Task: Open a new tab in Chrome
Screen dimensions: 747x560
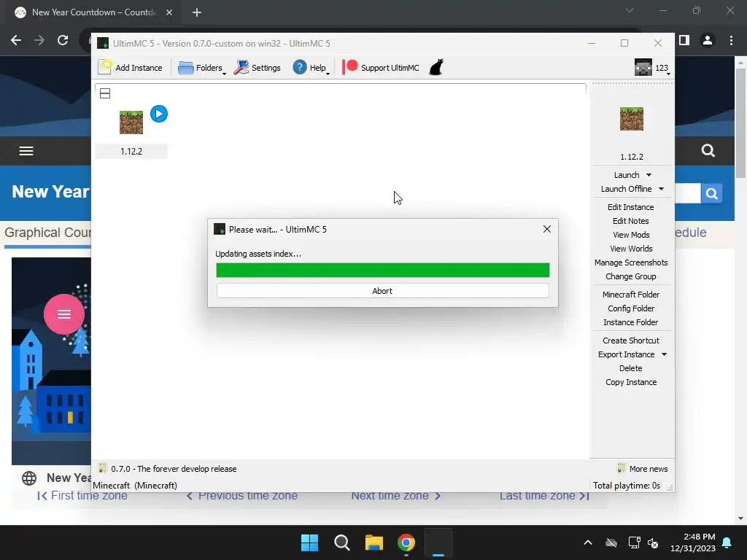Action: [197, 12]
